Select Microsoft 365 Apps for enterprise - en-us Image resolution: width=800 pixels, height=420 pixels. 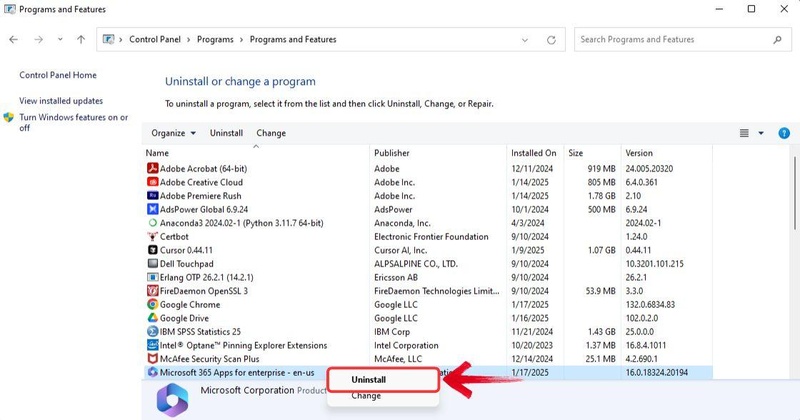237,372
